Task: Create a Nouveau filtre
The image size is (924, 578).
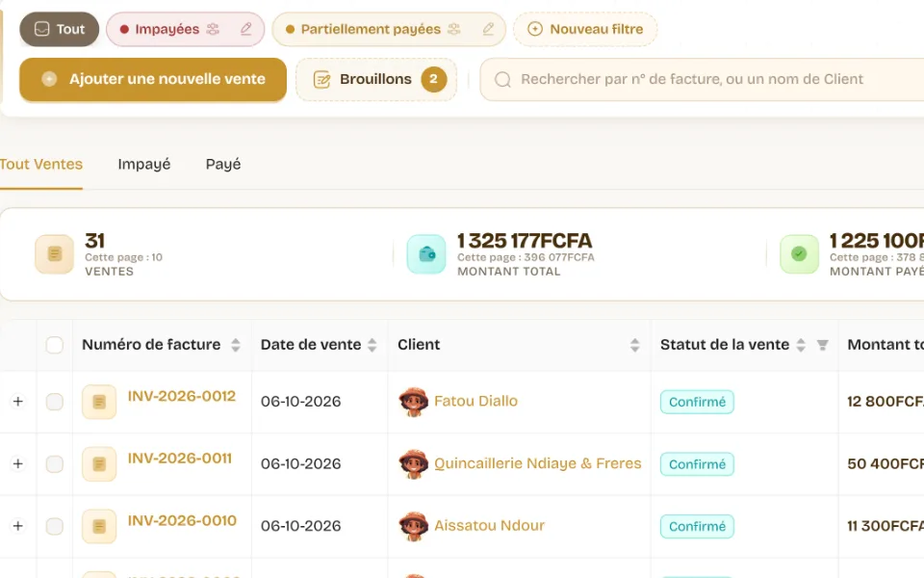Action: [585, 29]
